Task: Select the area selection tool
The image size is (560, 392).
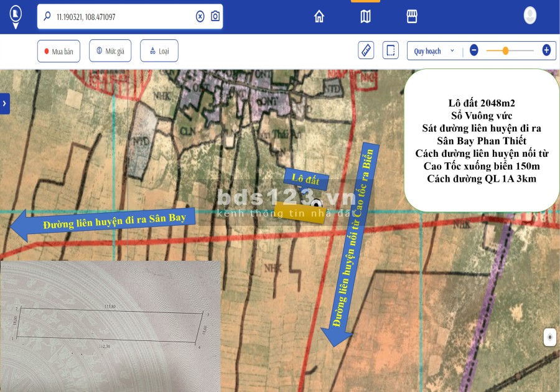Action: 391,50
